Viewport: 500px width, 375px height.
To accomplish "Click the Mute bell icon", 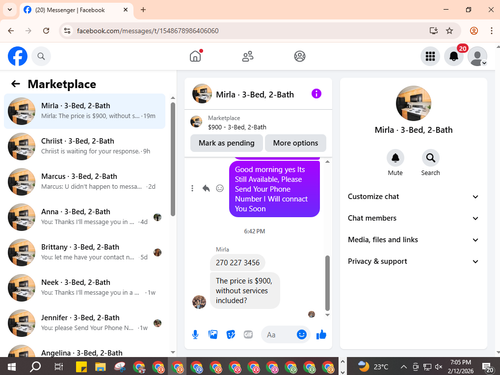I will point(395,157).
